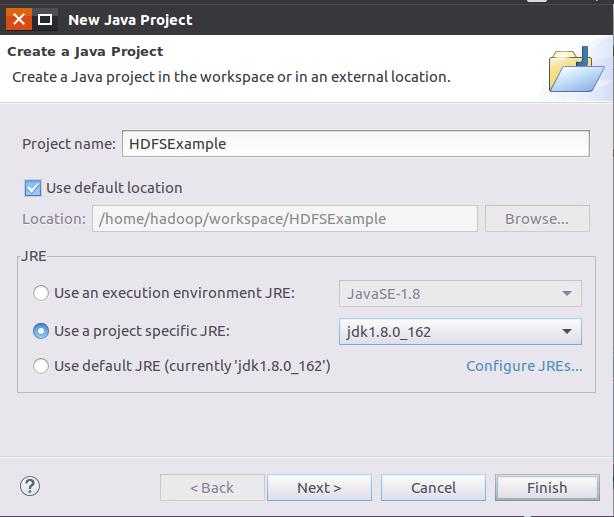Expand the jdk1.8.0_162 JRE dropdown
Viewport: 614px width, 517px height.
coord(460,332)
